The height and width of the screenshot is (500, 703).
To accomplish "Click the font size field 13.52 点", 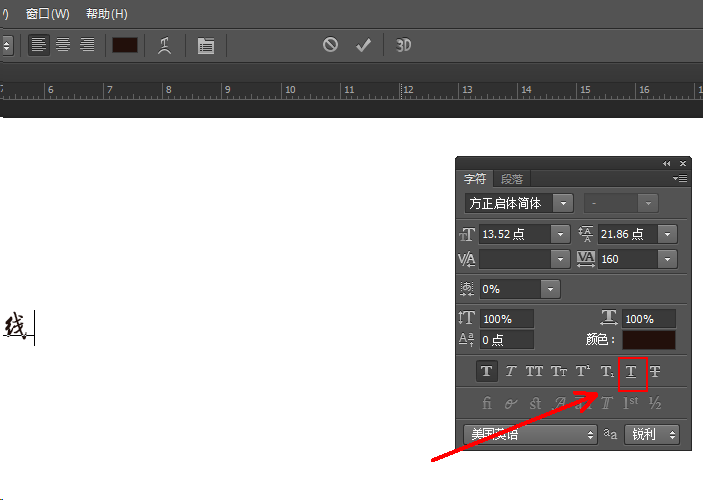I will tap(515, 234).
